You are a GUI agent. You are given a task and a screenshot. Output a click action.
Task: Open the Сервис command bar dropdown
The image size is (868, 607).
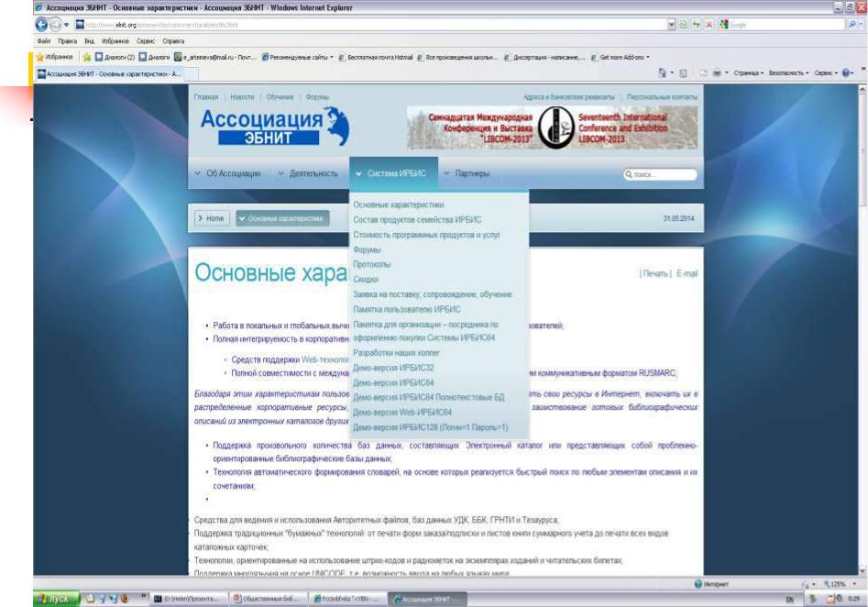(x=825, y=73)
